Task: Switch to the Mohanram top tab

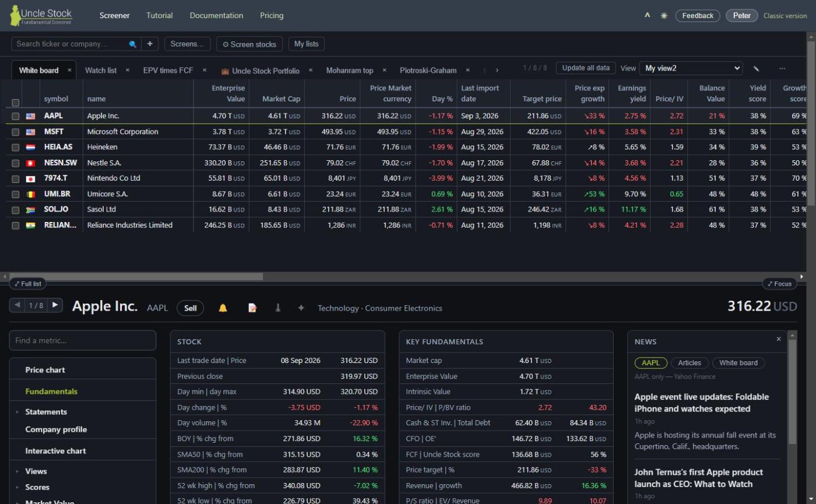Action: click(350, 70)
